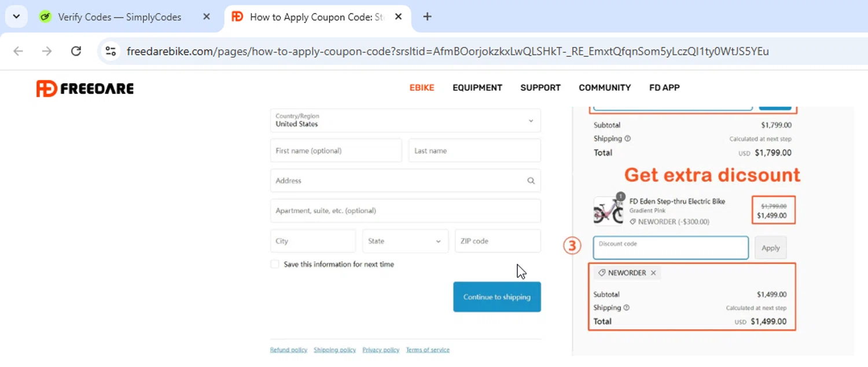
Task: Click the FD Eden Step-thru Electric Bike title
Action: [677, 201]
